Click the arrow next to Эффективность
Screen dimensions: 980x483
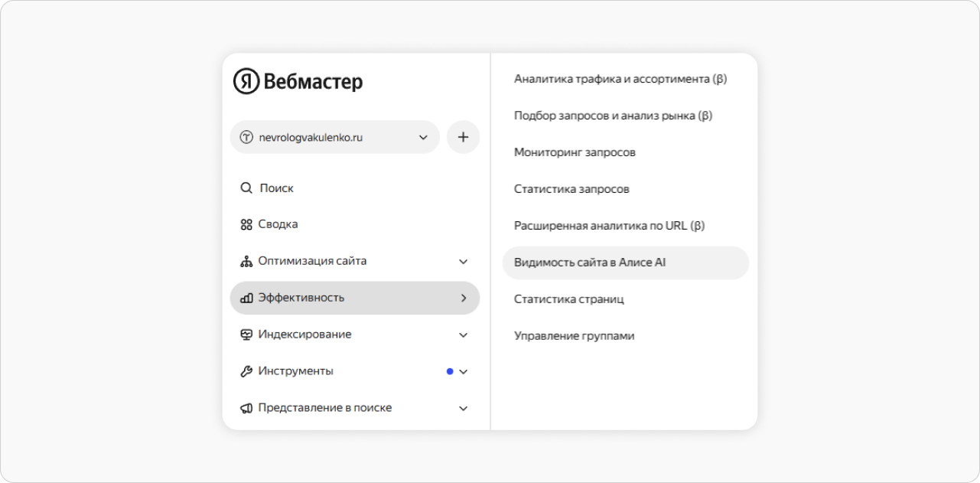pyautogui.click(x=464, y=298)
